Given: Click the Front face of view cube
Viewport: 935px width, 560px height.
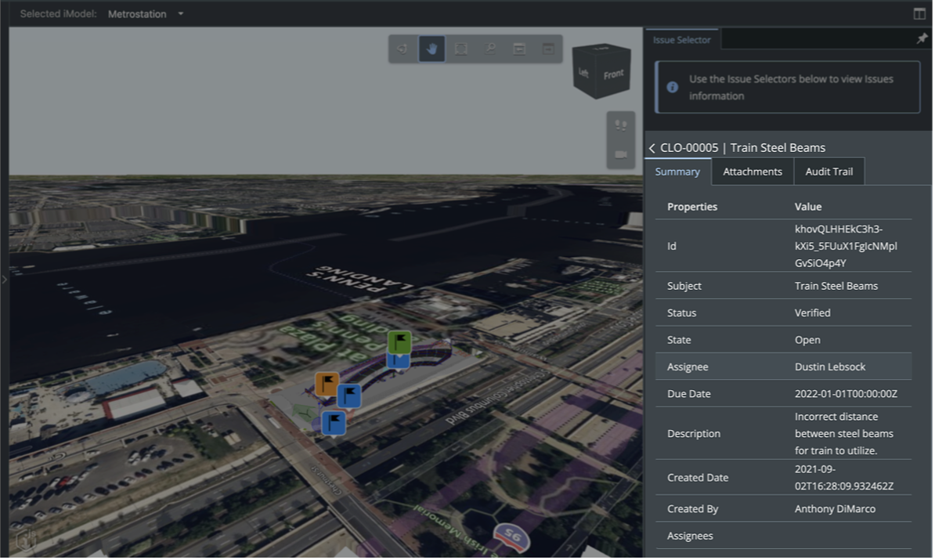Looking at the screenshot, I should [x=614, y=74].
